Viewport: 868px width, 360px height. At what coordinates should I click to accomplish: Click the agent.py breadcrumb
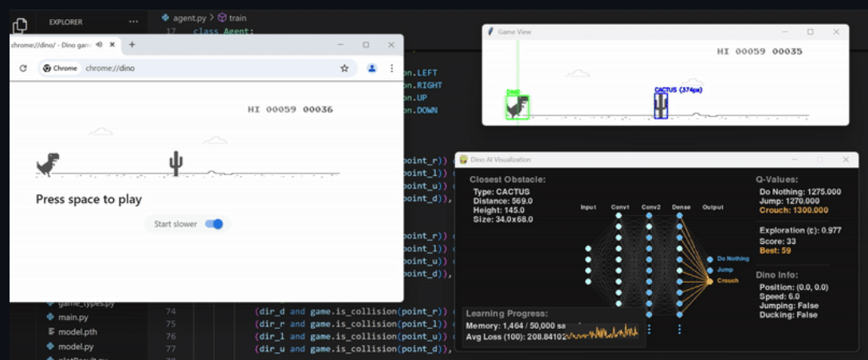point(188,18)
